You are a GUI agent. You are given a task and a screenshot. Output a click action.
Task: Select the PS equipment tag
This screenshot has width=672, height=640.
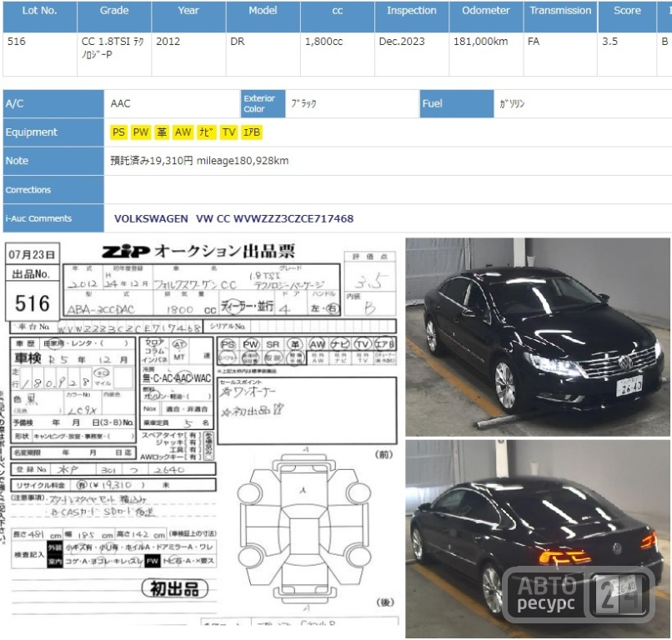click(118, 132)
